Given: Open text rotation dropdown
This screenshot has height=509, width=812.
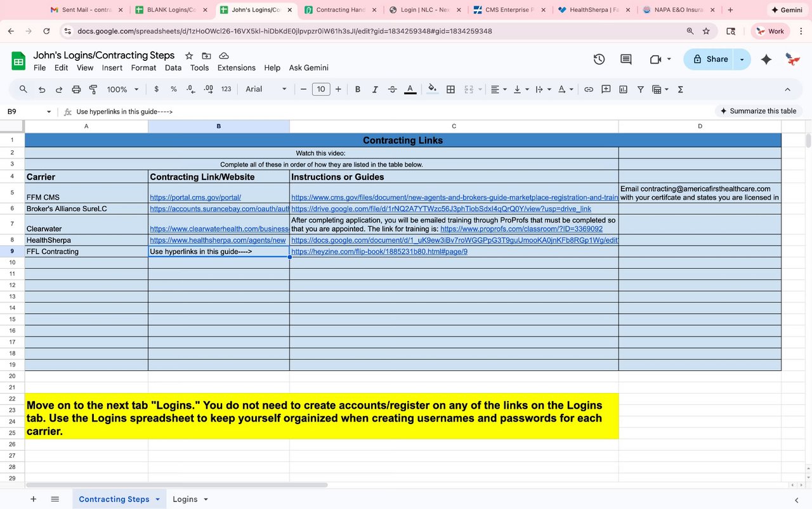Looking at the screenshot, I should tap(565, 89).
